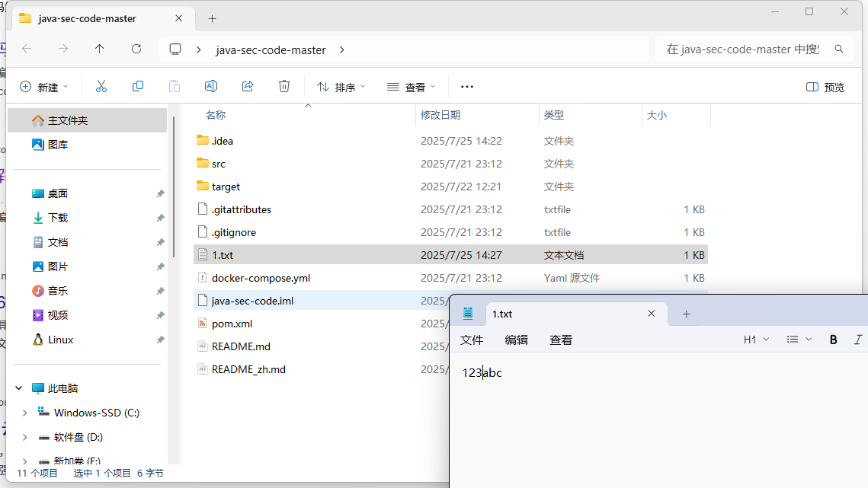Screen dimensions: 868x488
Task: Click java-sec-code-master breadcrumb in address bar
Action: tap(271, 49)
